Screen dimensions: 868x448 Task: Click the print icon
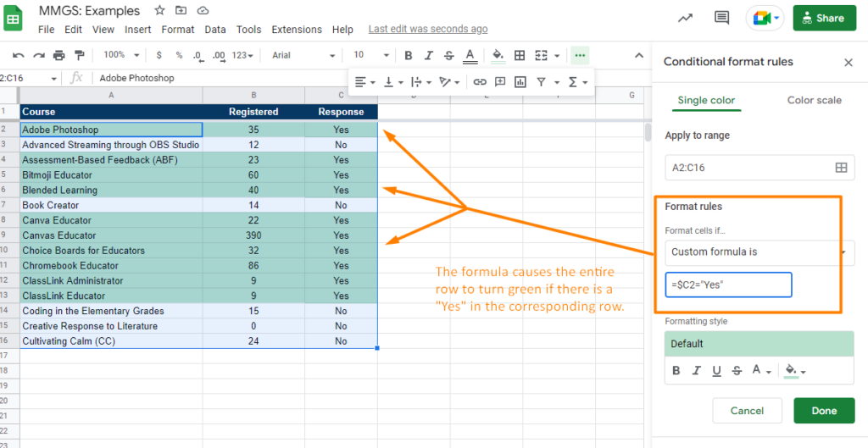tap(58, 55)
